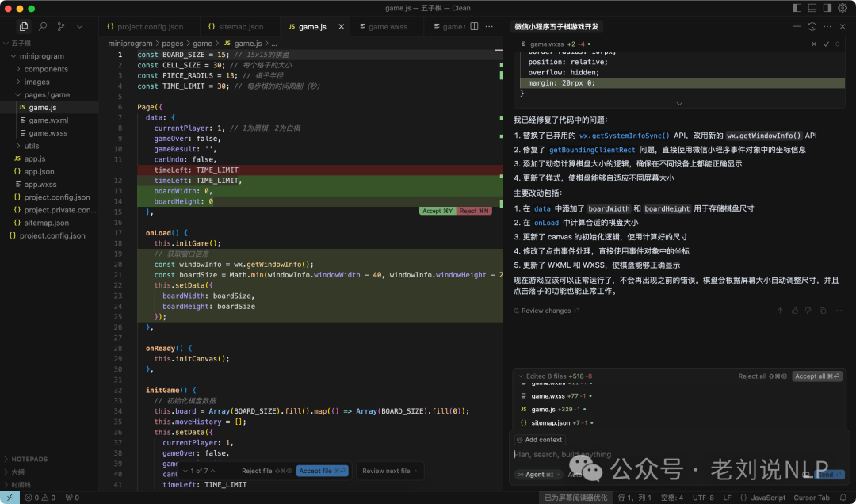Open the settings gear icon
Screen dimensions: 856x504
[x=843, y=8]
